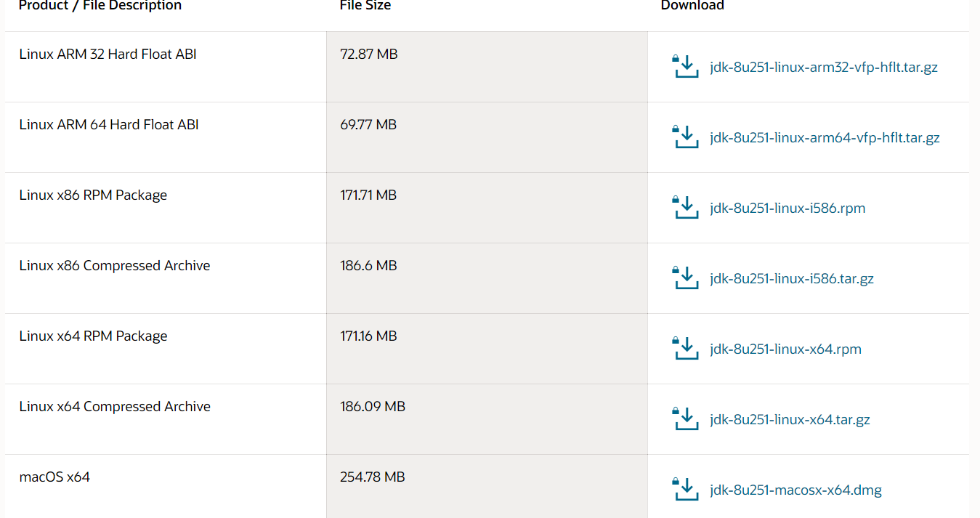Screen dimensions: 980x518
Task: Click download icon beside jdk-8u251-linux-i586.rpm
Action: point(686,207)
